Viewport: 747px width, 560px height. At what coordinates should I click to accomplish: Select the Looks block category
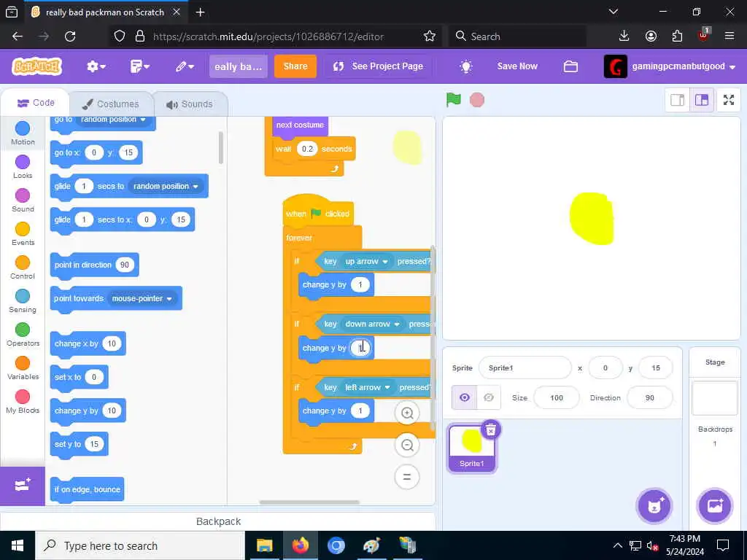23,167
